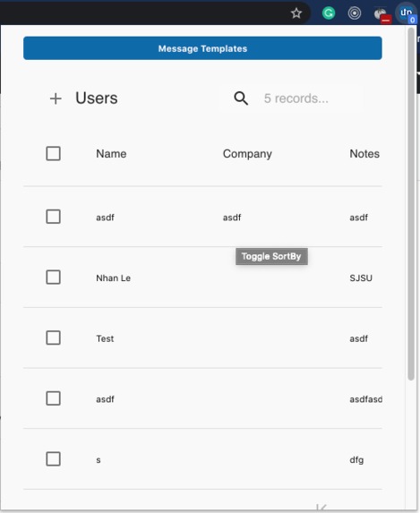Screen dimensions: 420x513
Task: Open the extension icon with red badge
Action: tap(382, 15)
